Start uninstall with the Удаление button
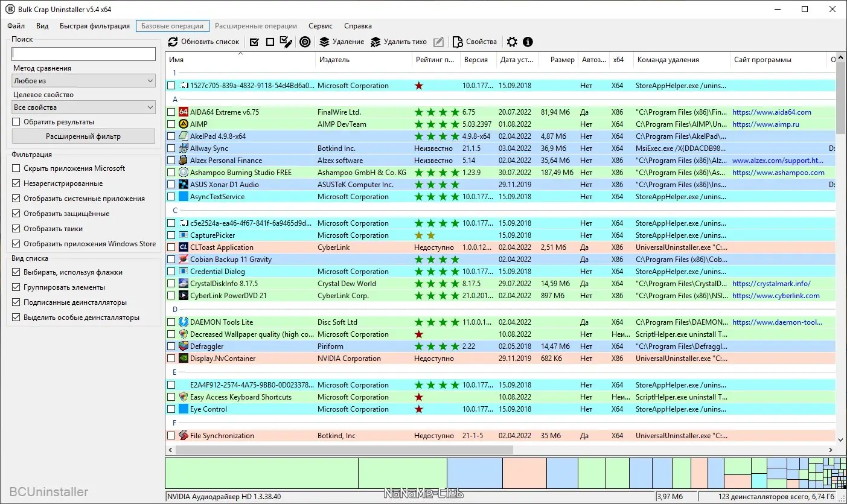This screenshot has width=847, height=504. point(342,42)
